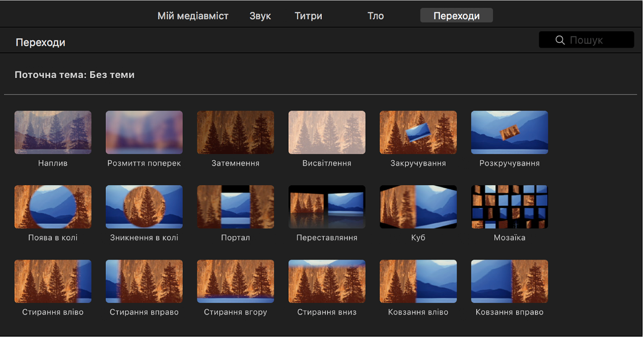This screenshot has width=644, height=337.
Task: Choose the Розмиття поперек transition
Action: tap(144, 132)
